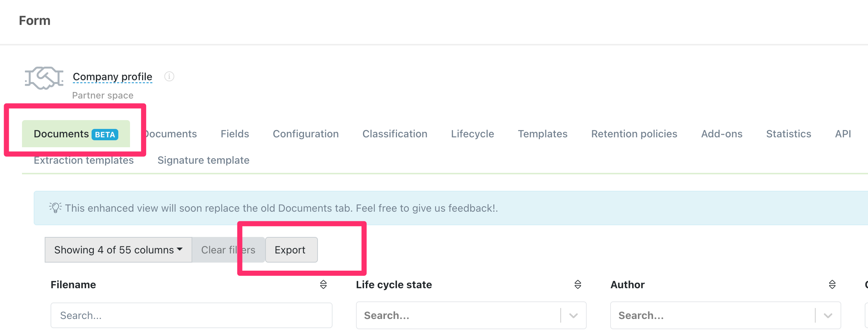868x334 pixels.
Task: Sort by Life cycle state column
Action: 578,285
